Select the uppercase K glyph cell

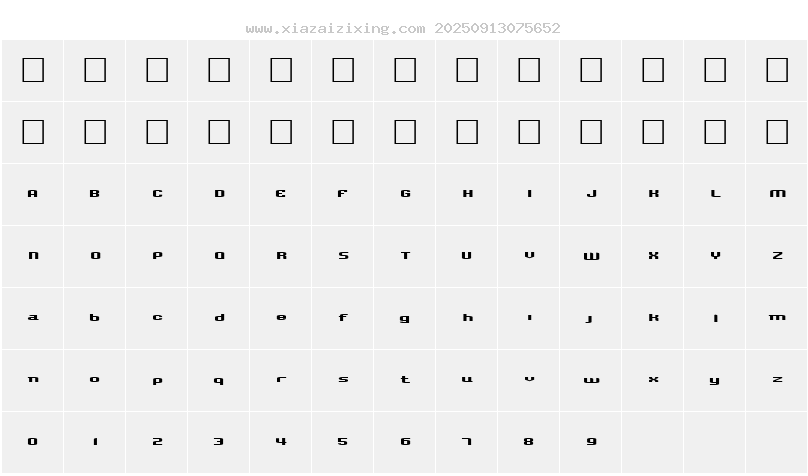[x=653, y=194]
